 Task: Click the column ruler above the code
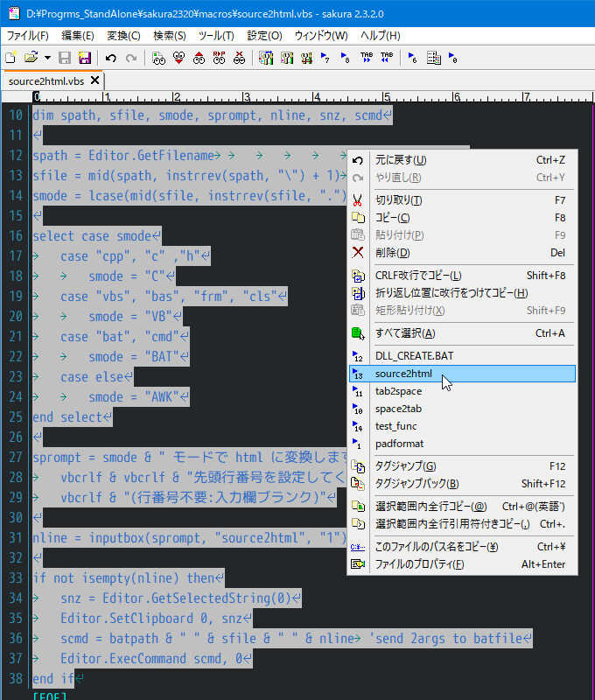point(312,96)
